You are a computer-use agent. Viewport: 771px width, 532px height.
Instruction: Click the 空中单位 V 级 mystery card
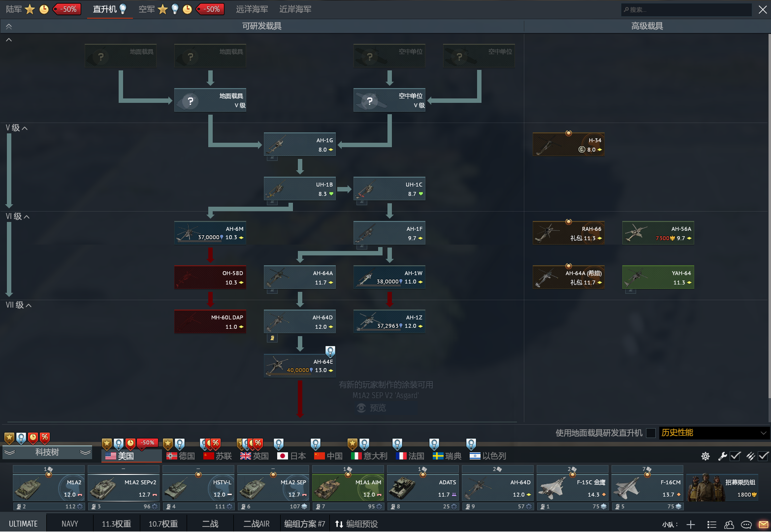tap(389, 100)
